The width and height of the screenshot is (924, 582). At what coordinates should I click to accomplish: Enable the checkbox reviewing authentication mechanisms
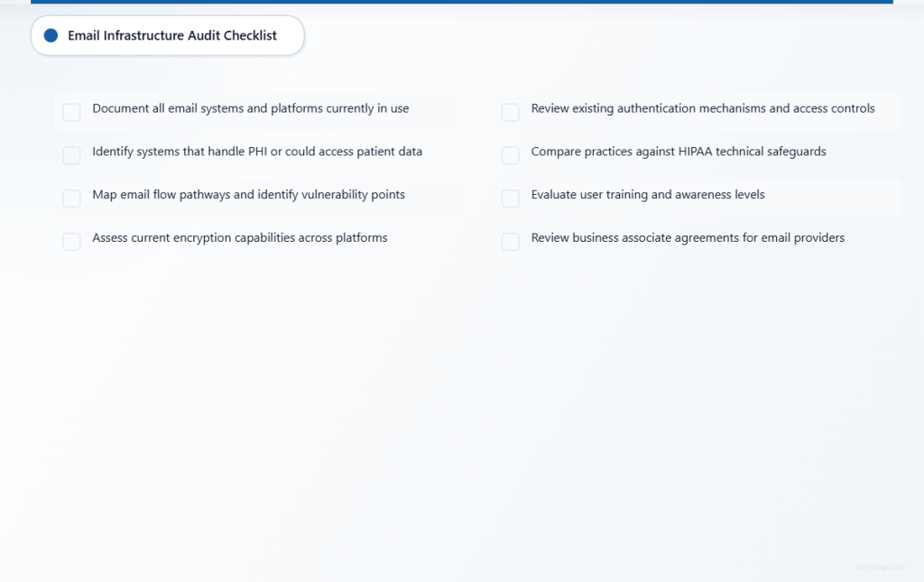click(510, 112)
